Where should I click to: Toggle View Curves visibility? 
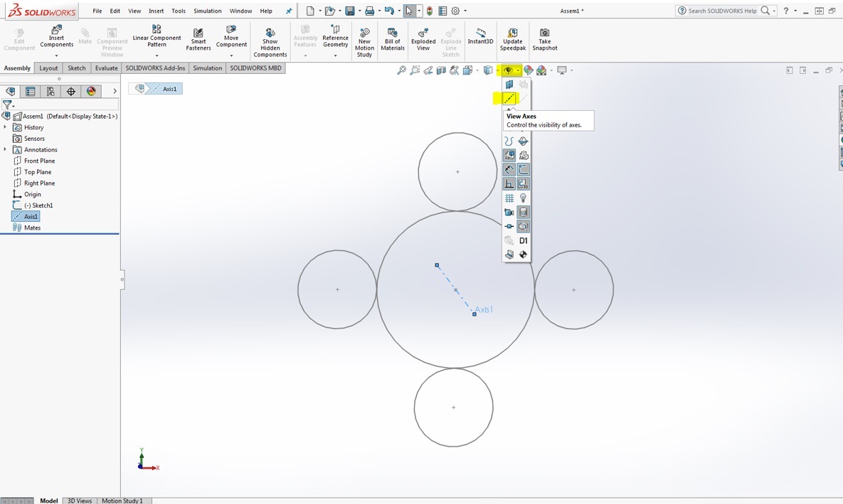(509, 141)
